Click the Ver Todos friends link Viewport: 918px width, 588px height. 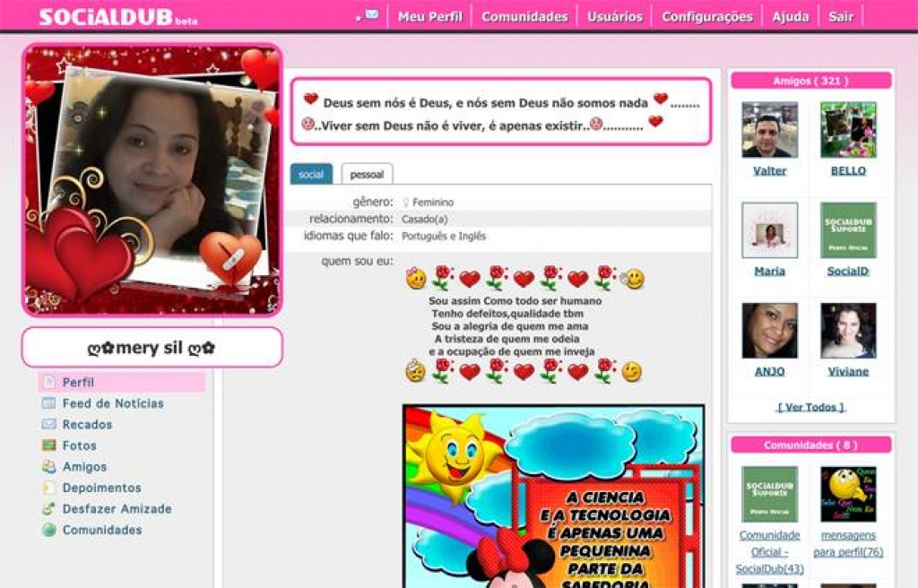tap(810, 407)
